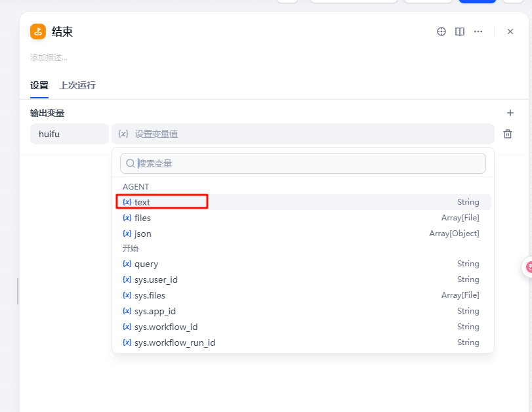The height and width of the screenshot is (412, 532).
Task: Click the orange End node icon
Action: 38,31
